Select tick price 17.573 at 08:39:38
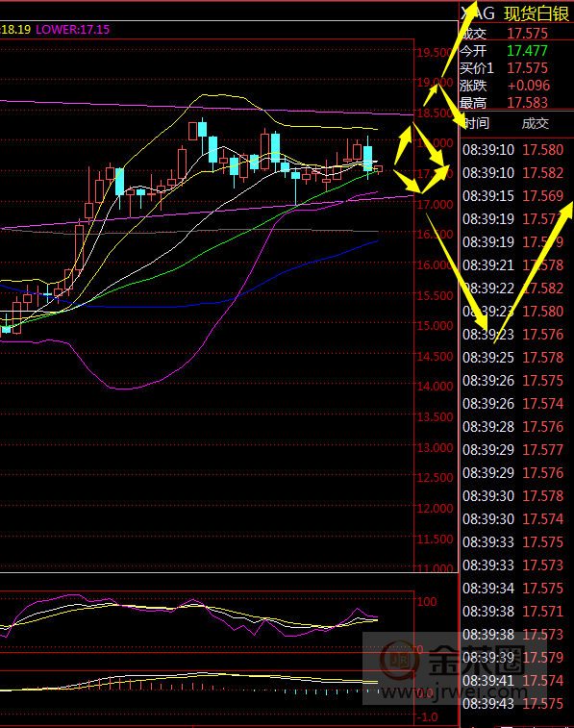This screenshot has width=574, height=728. 543,635
